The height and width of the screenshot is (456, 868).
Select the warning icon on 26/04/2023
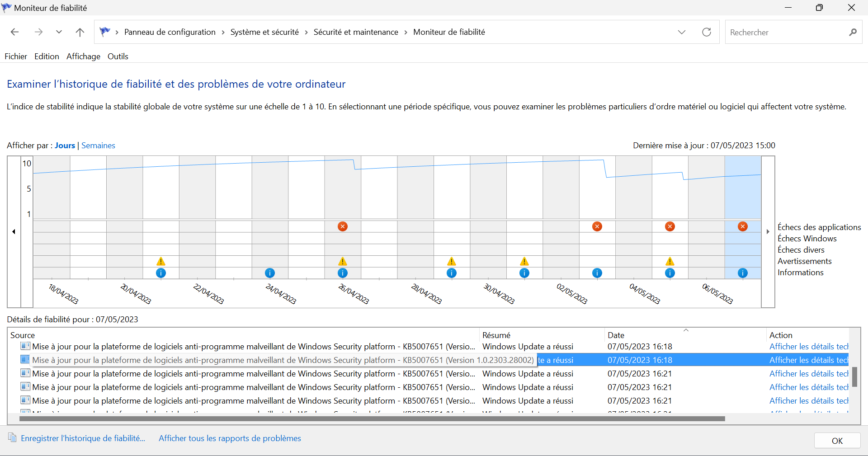click(343, 261)
